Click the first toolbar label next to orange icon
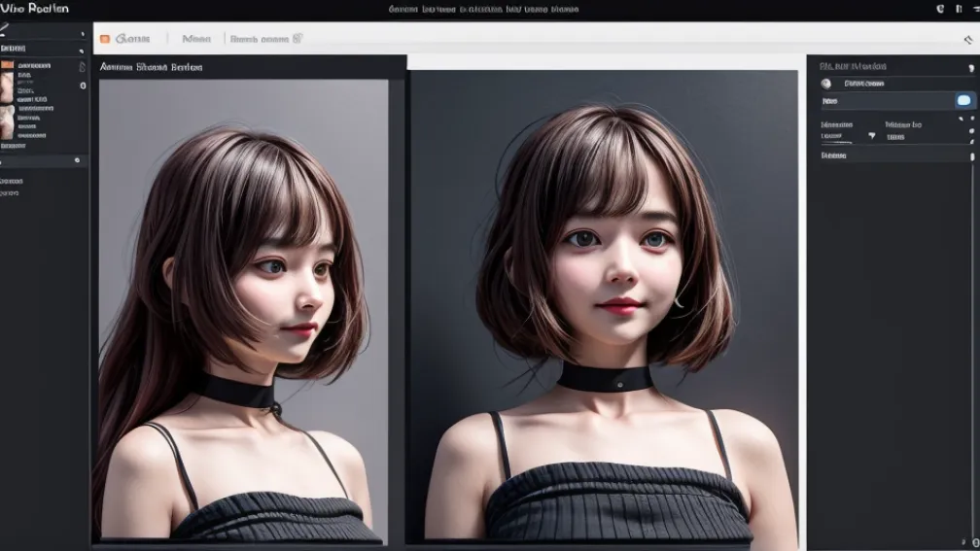 pos(133,39)
